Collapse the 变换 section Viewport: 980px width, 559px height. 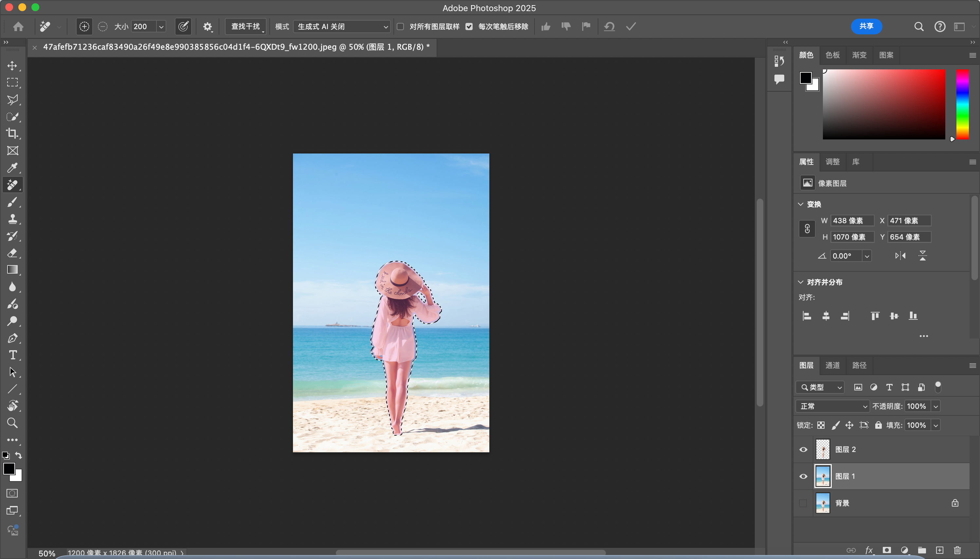[x=801, y=204]
